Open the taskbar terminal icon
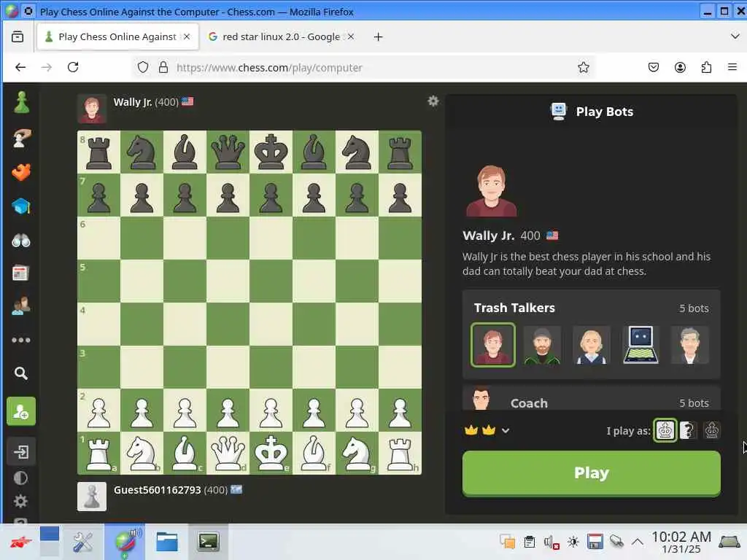 (208, 542)
